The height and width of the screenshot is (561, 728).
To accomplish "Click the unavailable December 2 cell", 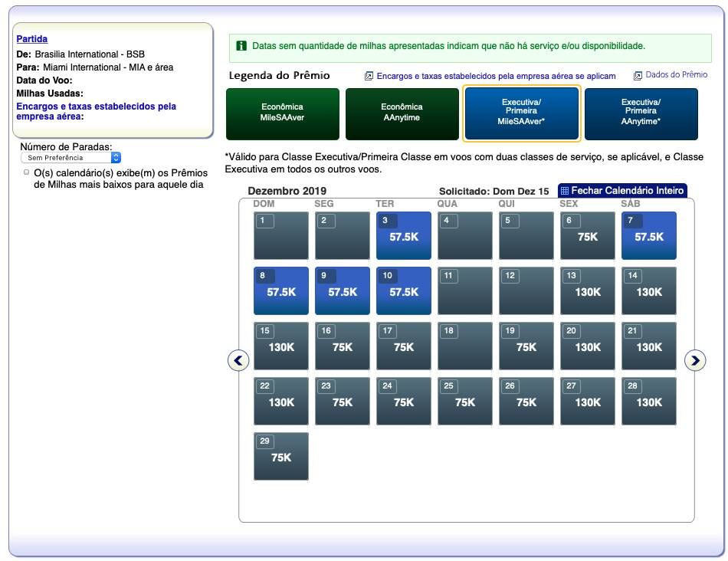I will (343, 235).
